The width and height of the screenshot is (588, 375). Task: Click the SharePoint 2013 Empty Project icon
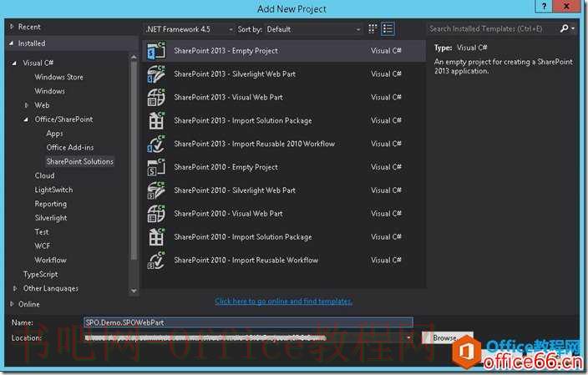(x=156, y=51)
